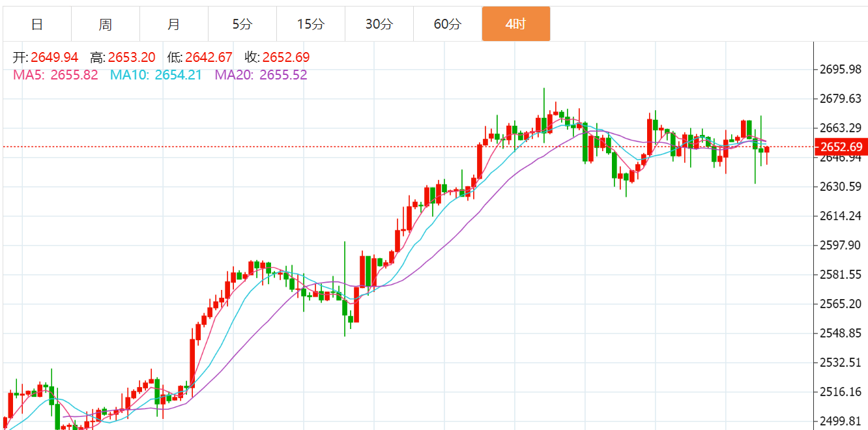The image size is (868, 430).
Task: Choose the 60分 interval tab
Action: [447, 25]
